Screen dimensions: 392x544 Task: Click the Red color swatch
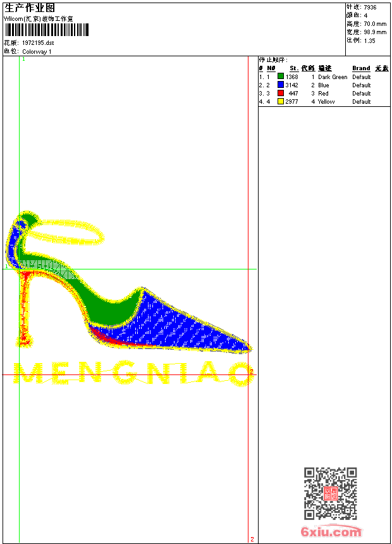[281, 93]
